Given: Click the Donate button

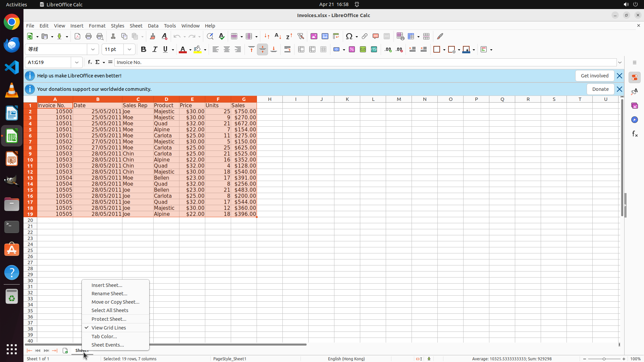Looking at the screenshot, I should [600, 89].
